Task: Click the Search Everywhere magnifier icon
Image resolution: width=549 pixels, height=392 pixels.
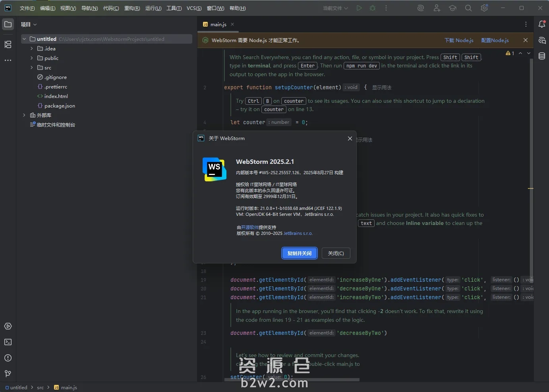Action: click(468, 8)
